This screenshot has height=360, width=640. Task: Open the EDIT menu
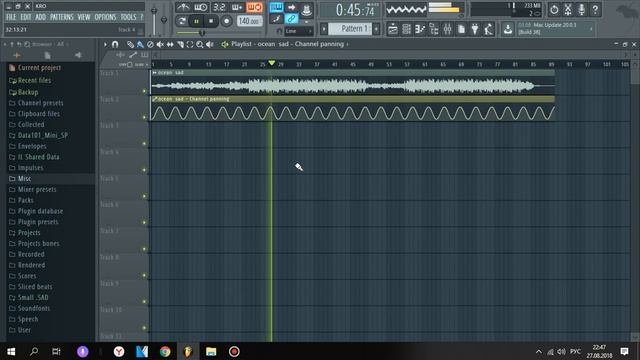click(x=26, y=17)
